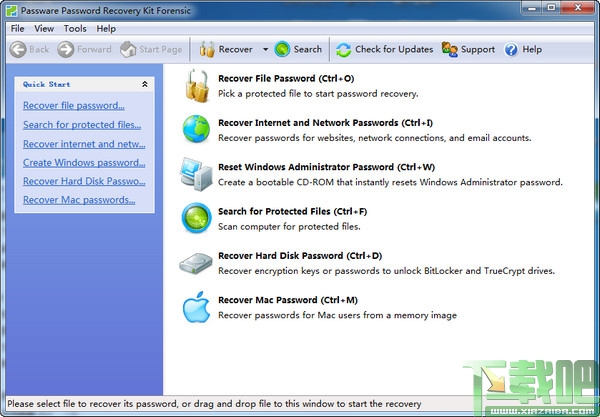
Task: Click 'Recover Hard Disk Passwo...' sidebar link
Action: coord(84,181)
